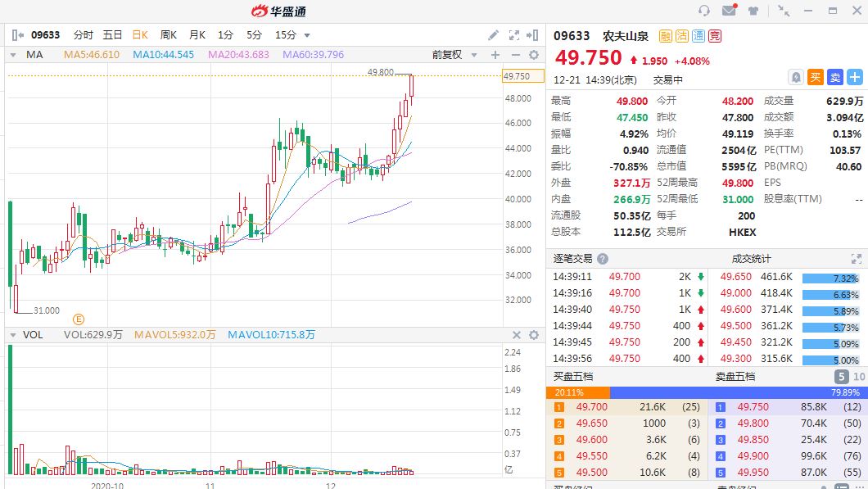Switch to 五日 chart tab
The image size is (868, 489).
[x=112, y=35]
